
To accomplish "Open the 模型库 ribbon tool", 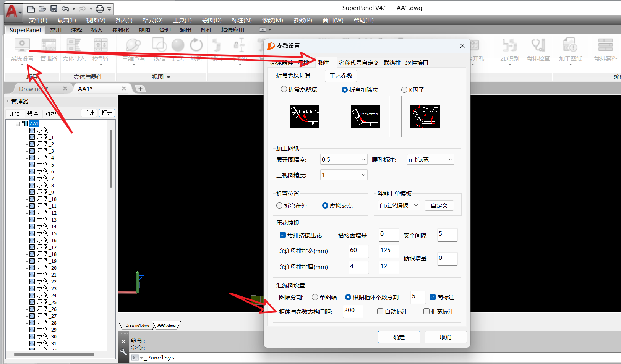I will [101, 45].
